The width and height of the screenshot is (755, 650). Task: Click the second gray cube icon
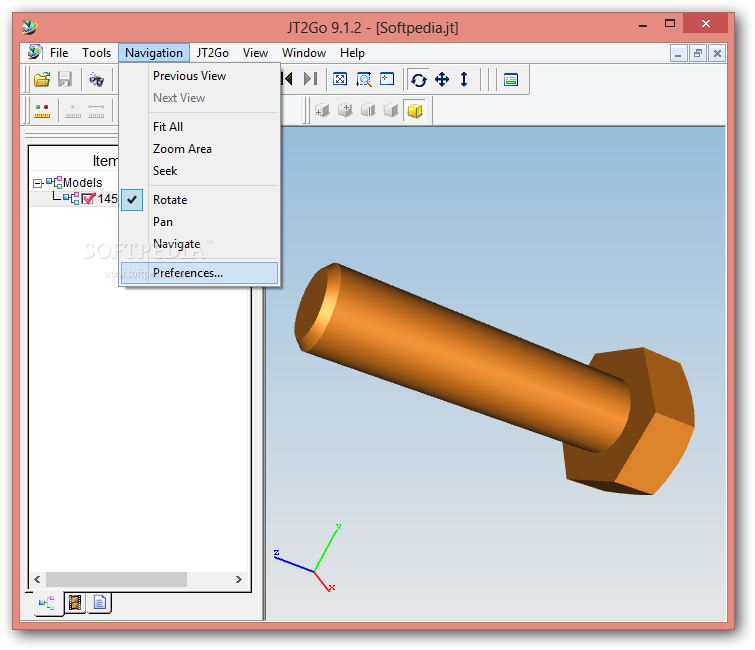click(x=345, y=110)
